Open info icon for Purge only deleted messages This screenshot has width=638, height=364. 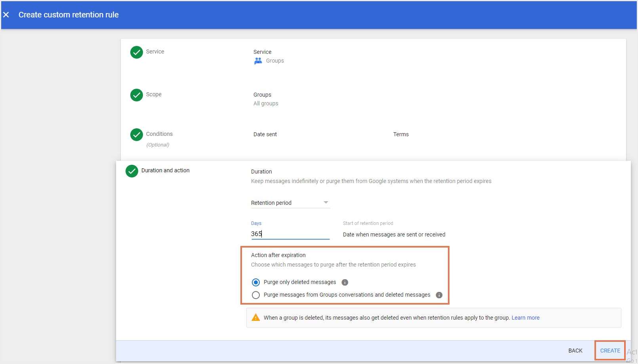point(345,282)
